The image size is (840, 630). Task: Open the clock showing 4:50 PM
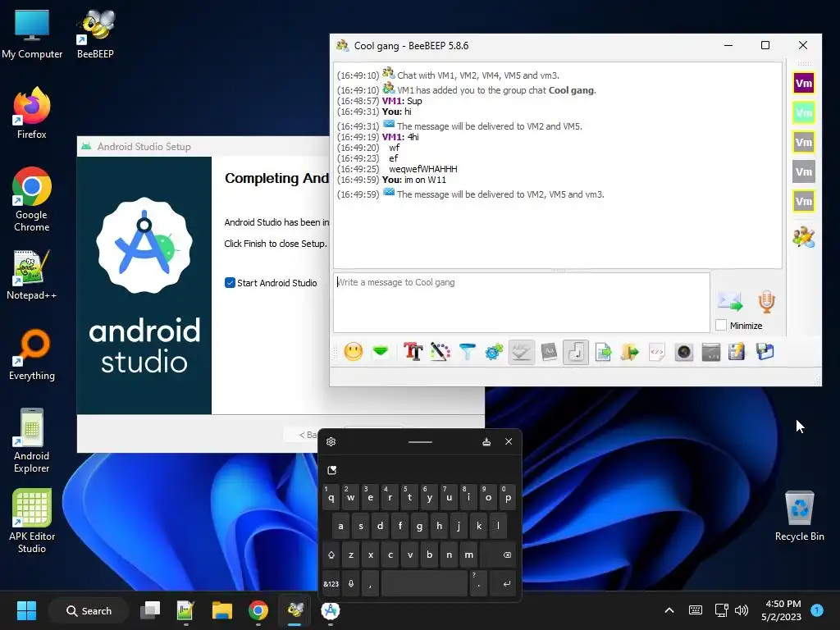781,610
